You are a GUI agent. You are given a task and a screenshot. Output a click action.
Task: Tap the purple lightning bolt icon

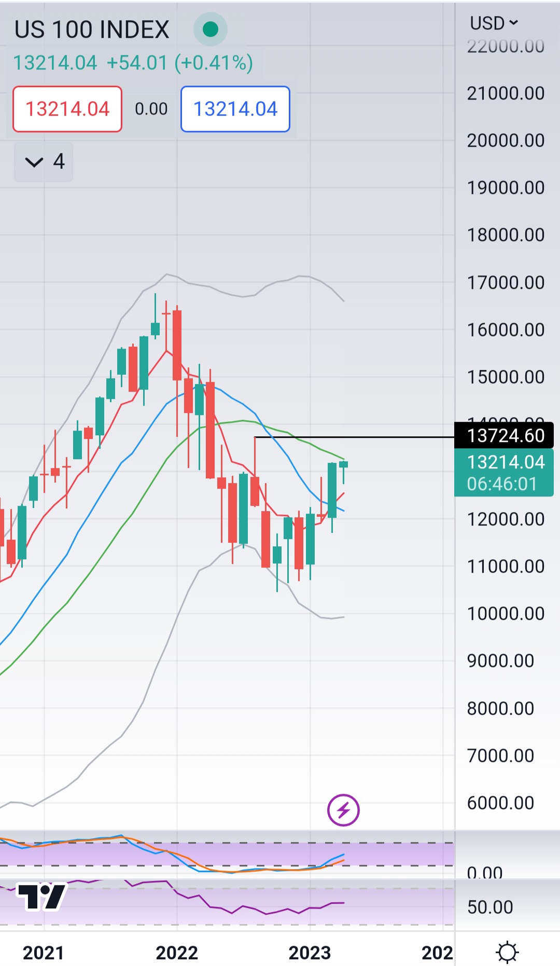click(x=343, y=810)
